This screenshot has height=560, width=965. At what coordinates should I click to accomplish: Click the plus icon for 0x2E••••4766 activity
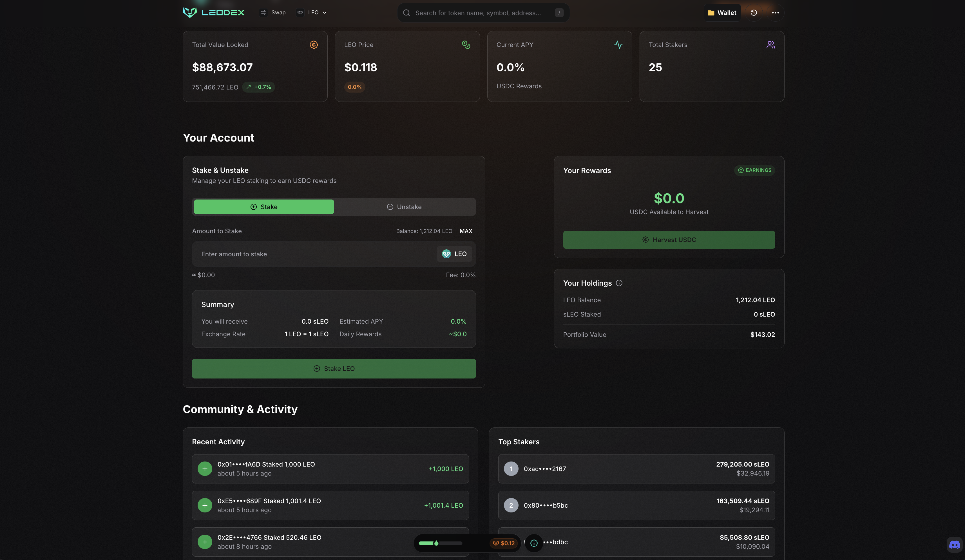coord(205,542)
